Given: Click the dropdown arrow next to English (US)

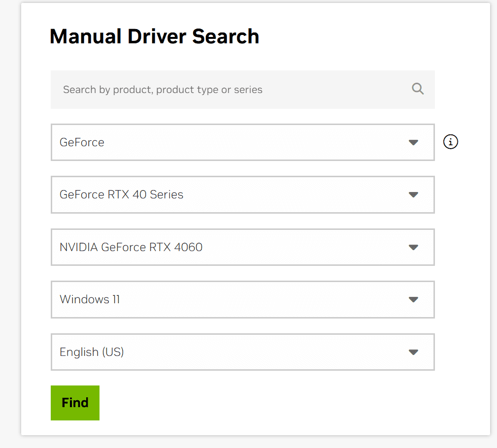Looking at the screenshot, I should click(x=413, y=352).
